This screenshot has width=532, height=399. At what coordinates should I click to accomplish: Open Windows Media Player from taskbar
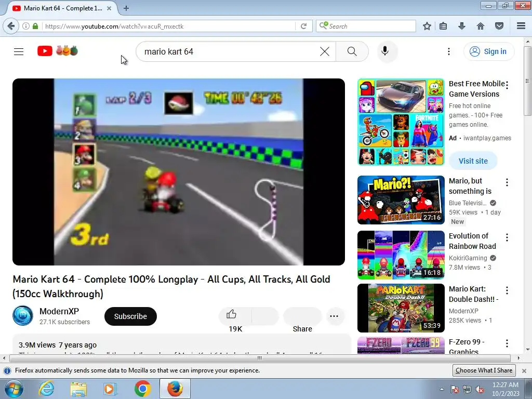(110, 389)
